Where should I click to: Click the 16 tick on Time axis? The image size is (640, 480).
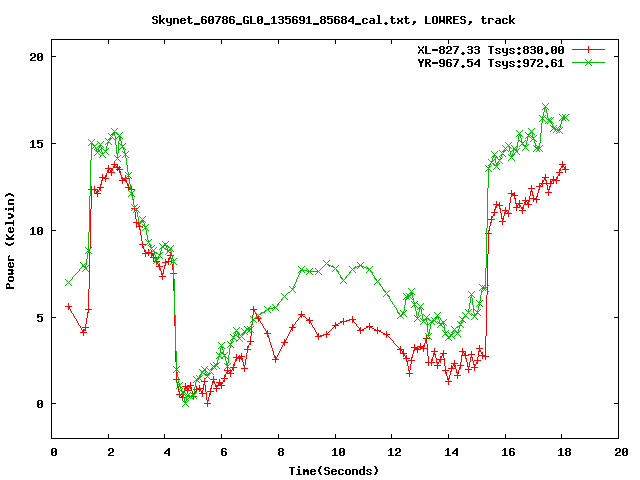pos(508,452)
